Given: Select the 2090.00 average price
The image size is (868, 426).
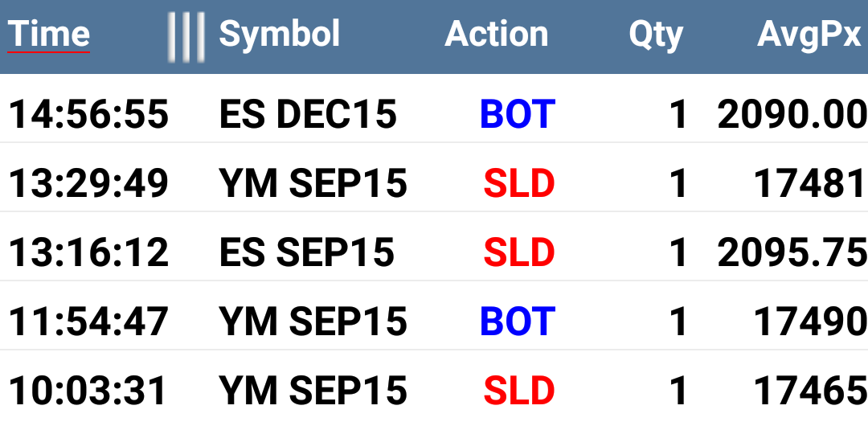Looking at the screenshot, I should point(792,115).
